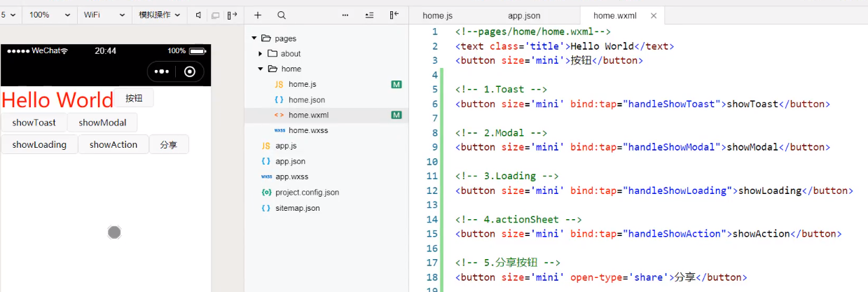This screenshot has height=292, width=868.
Task: Hide the file explorer panel icon
Action: (x=394, y=15)
